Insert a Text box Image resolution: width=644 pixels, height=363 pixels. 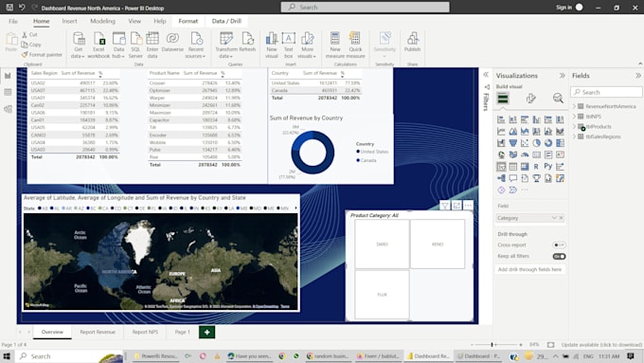[288, 45]
